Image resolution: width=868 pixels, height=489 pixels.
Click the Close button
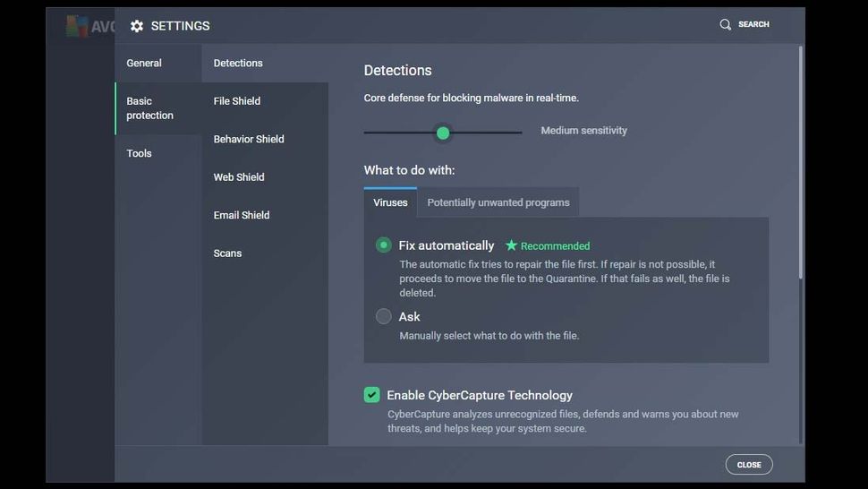coord(749,465)
